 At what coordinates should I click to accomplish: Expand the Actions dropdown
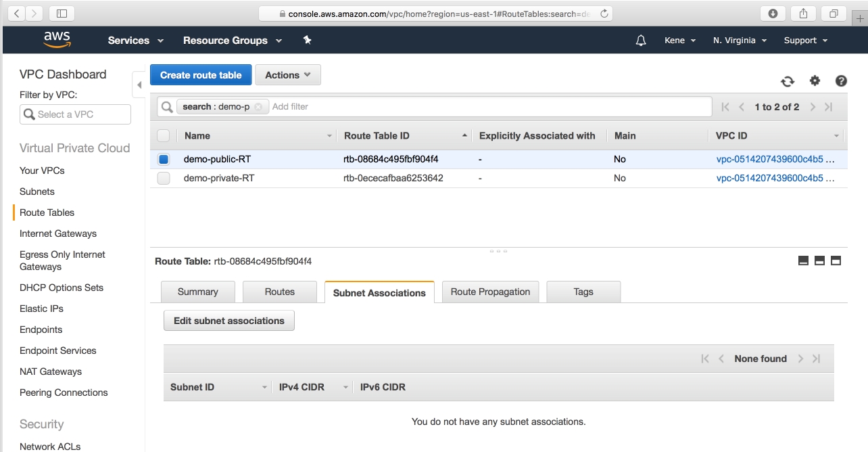287,75
